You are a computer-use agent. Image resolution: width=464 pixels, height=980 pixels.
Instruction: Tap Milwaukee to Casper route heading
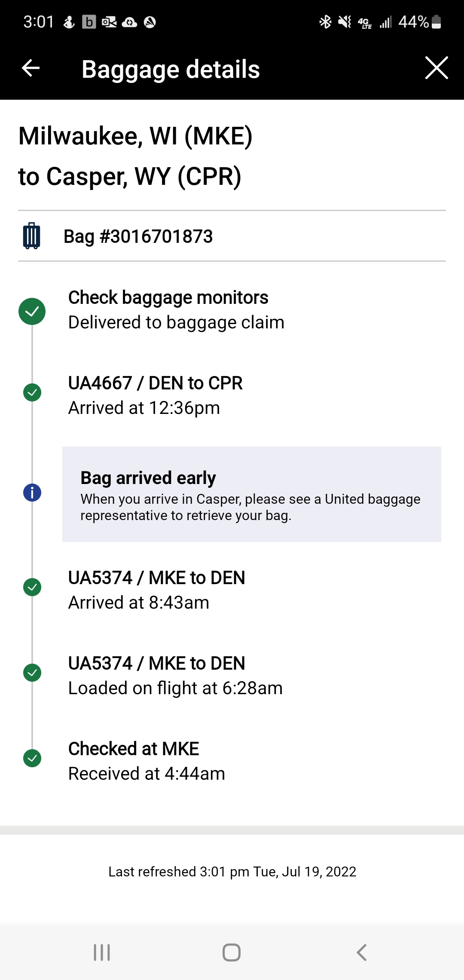[136, 156]
